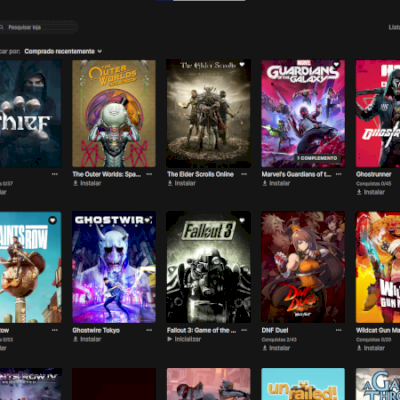Open the three-dot menu for The Outer Worlds
Image resolution: width=400 pixels, height=400 pixels.
pyautogui.click(x=149, y=174)
